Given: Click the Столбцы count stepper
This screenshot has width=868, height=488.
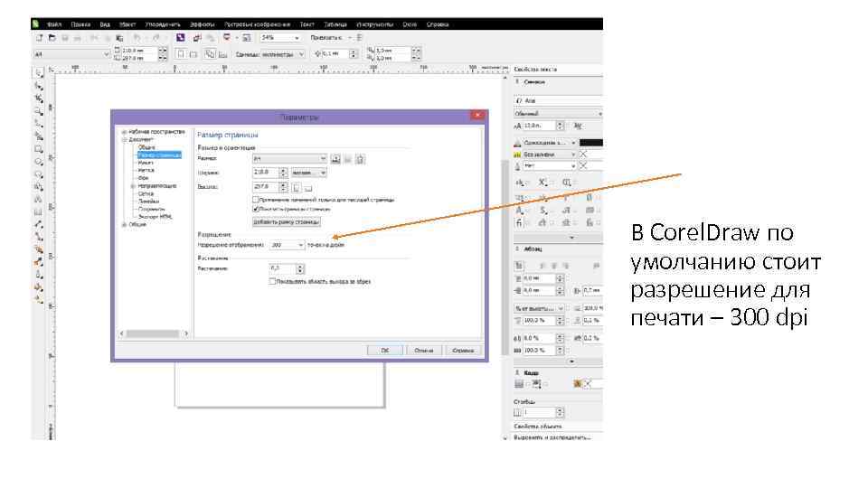Looking at the screenshot, I should [560, 413].
